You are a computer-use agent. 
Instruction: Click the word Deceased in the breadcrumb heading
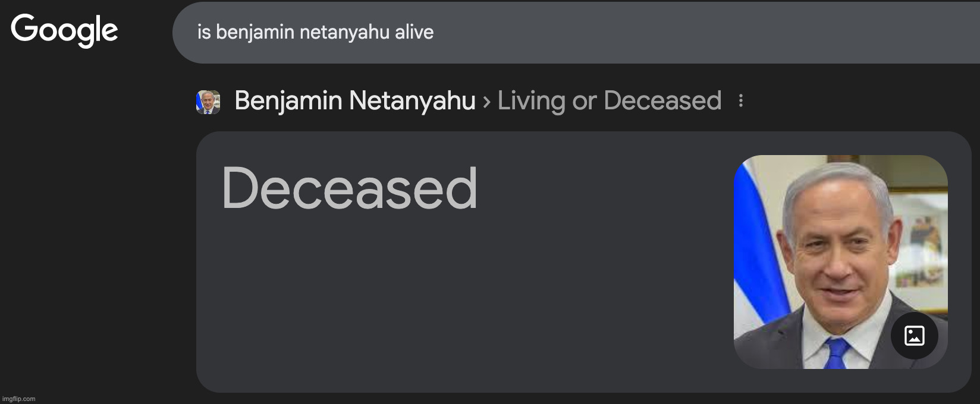click(x=662, y=101)
